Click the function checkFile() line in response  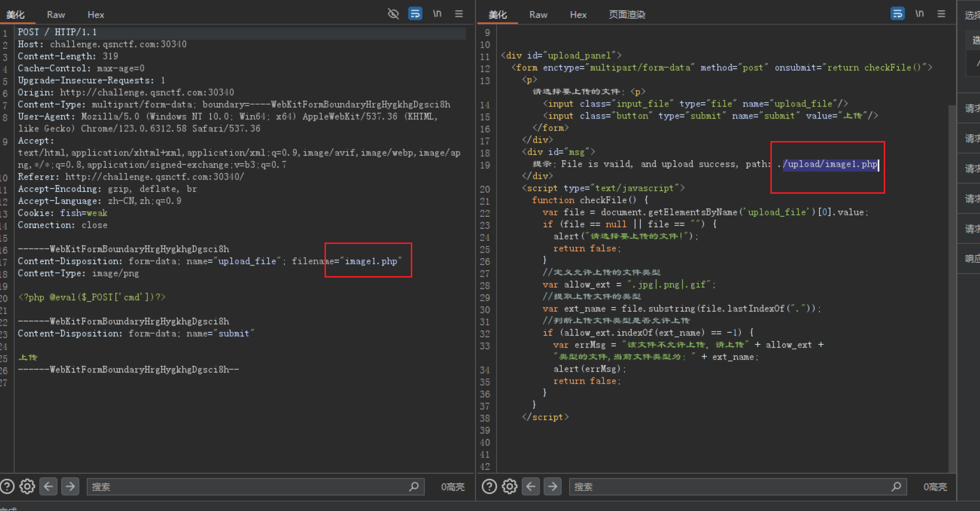coord(590,200)
